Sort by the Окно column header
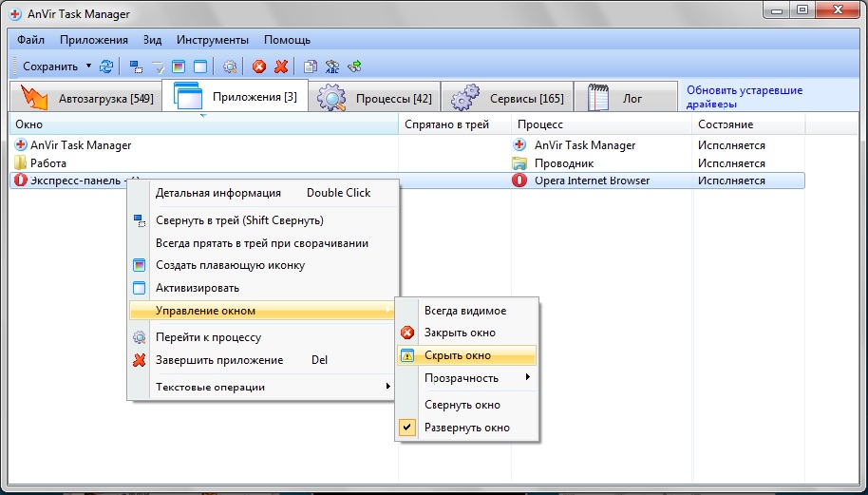Screen dimensions: 868x495 204,124
